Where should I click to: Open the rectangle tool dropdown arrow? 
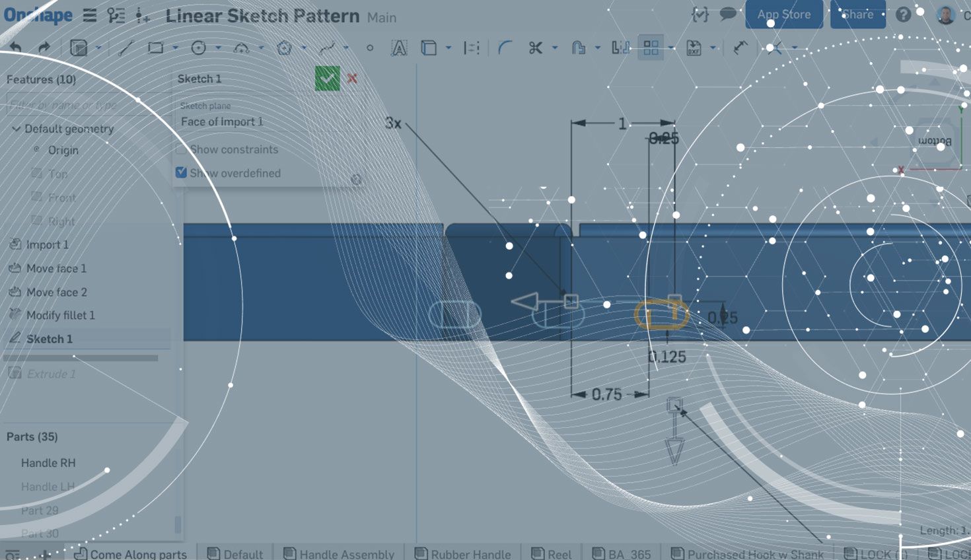tap(175, 48)
